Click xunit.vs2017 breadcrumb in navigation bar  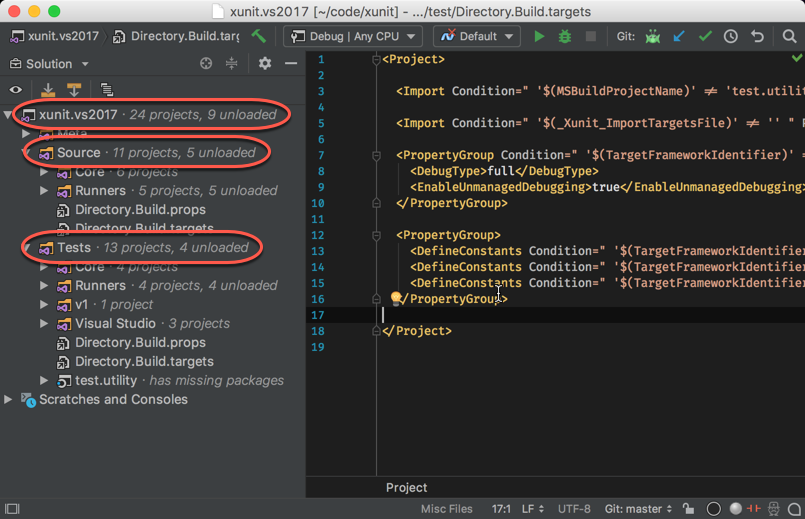click(55, 36)
